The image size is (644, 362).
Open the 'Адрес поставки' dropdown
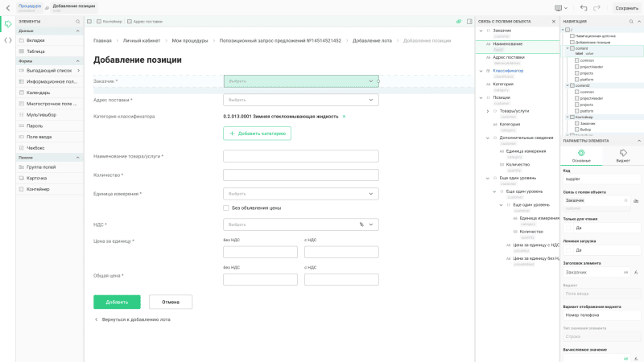coord(300,100)
